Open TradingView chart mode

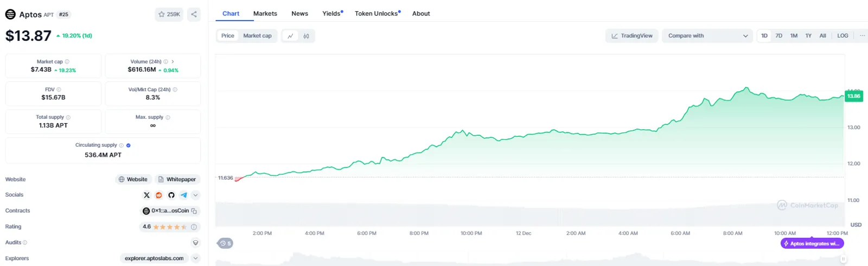(x=632, y=36)
